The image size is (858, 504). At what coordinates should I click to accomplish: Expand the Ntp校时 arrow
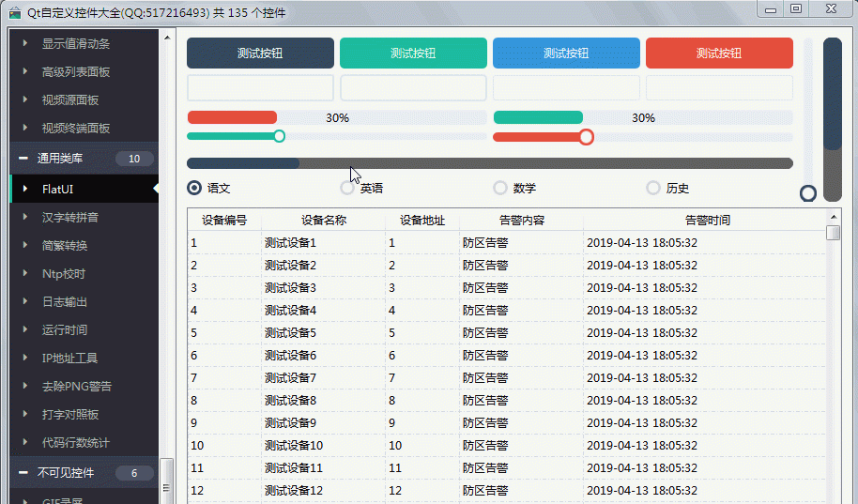point(25,273)
